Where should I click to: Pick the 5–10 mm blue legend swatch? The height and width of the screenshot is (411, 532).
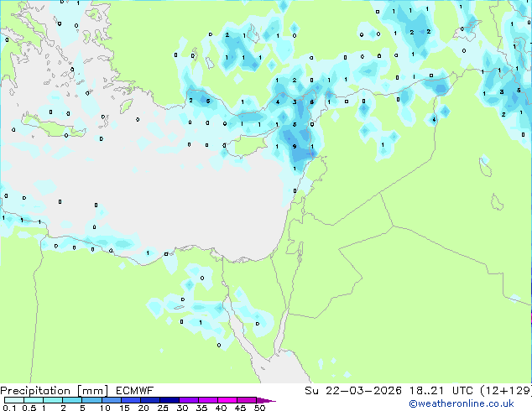91,400
